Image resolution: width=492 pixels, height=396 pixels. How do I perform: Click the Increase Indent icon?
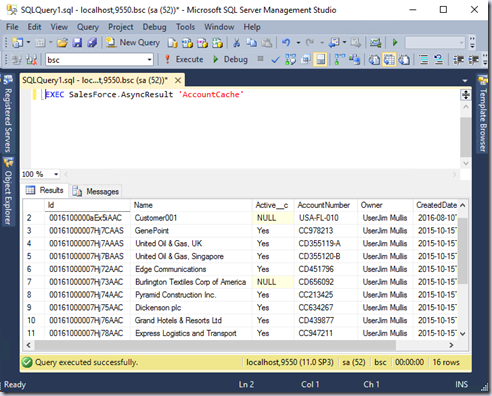474,60
